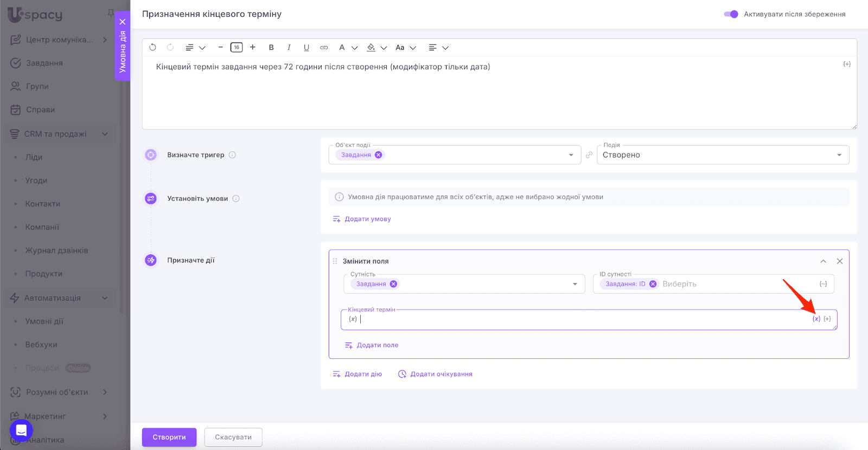Image resolution: width=868 pixels, height=450 pixels.
Task: Insert a hyperlink via link icon
Action: point(324,48)
